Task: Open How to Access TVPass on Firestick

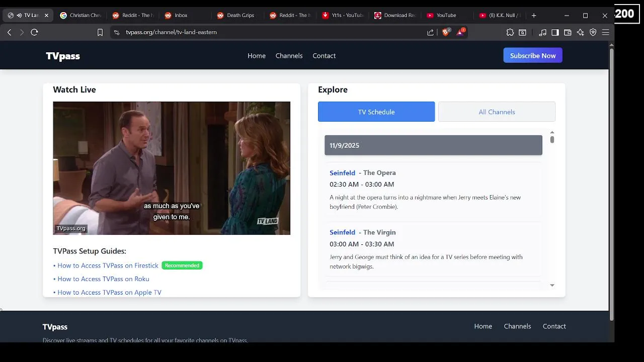Action: pos(108,265)
